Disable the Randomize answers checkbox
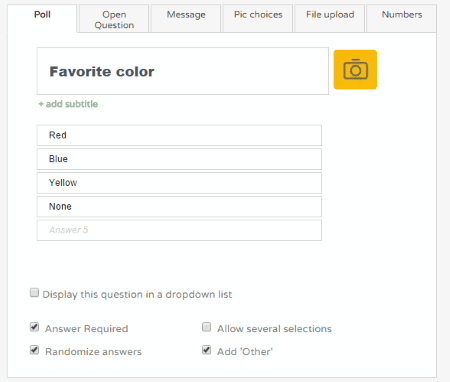Screen dimensions: 450x382 click(x=34, y=350)
